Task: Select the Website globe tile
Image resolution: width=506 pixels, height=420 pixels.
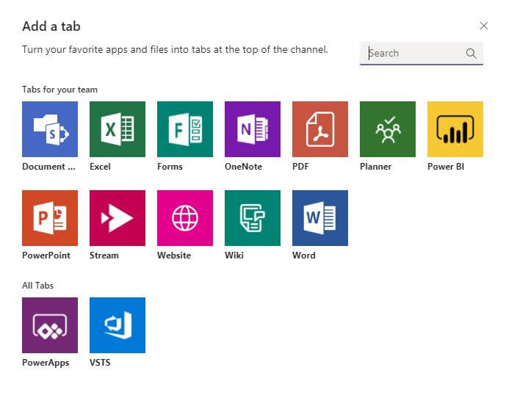Action: [x=185, y=218]
